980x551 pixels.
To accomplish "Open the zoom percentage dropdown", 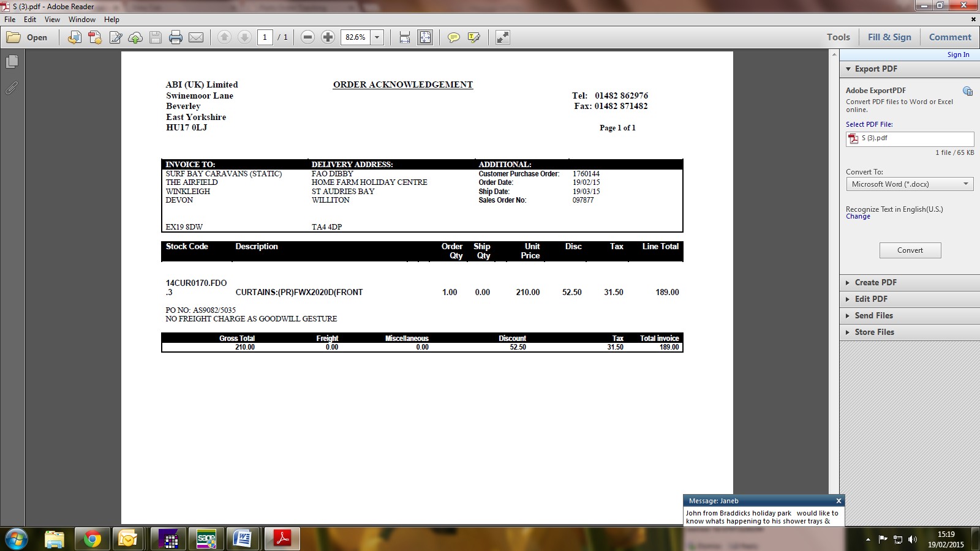I will [377, 37].
